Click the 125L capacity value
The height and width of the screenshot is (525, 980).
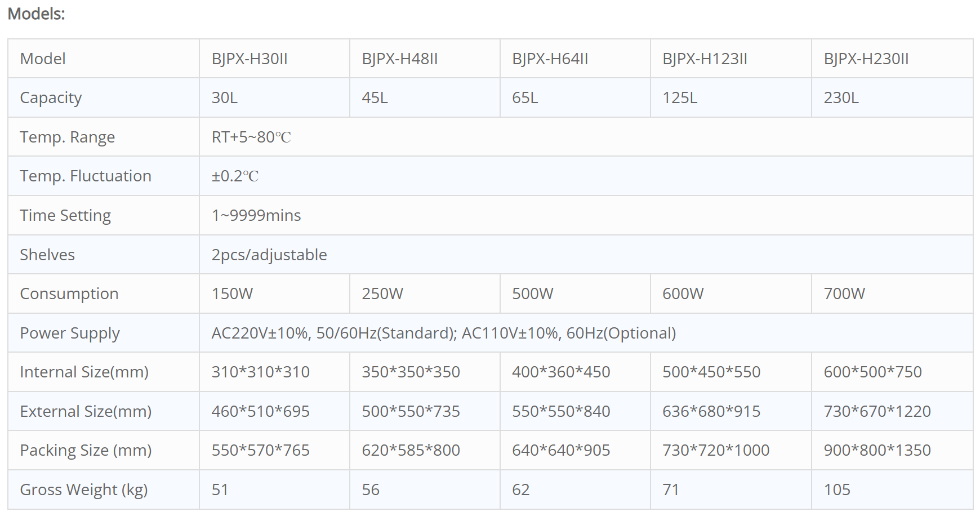680,98
